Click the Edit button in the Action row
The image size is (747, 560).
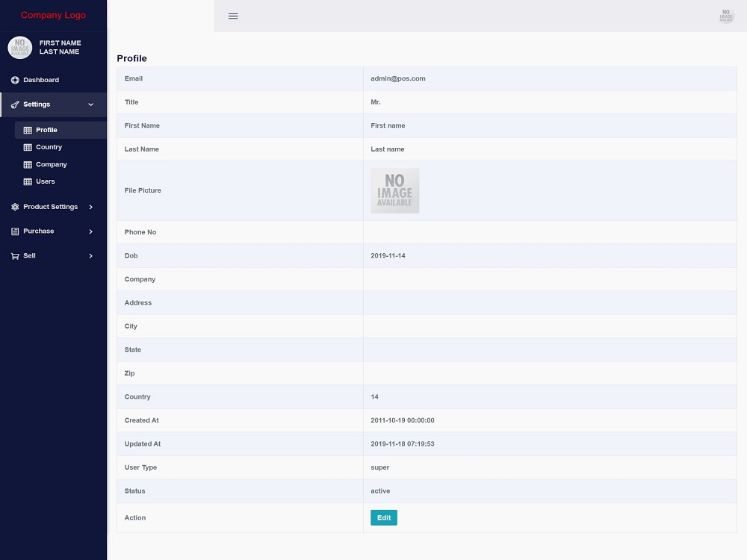[383, 517]
